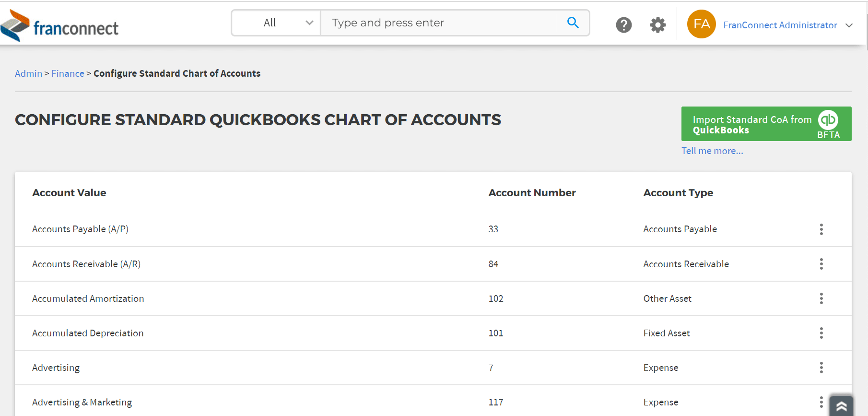
Task: Click account number 117
Action: point(495,402)
